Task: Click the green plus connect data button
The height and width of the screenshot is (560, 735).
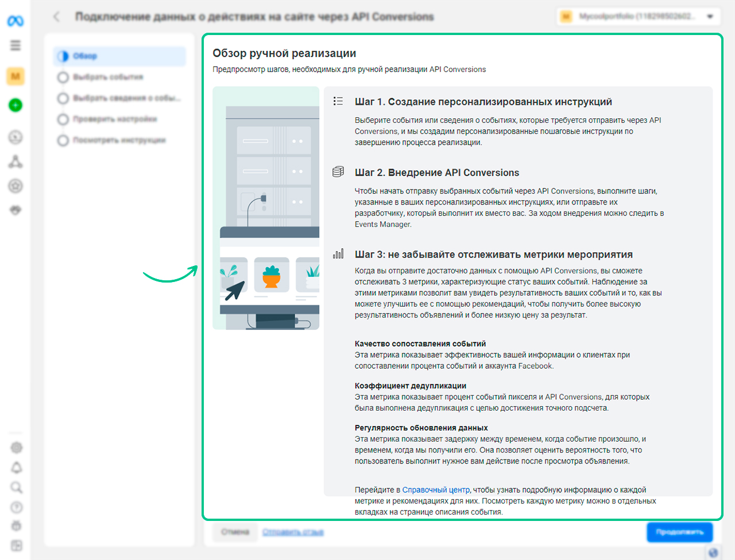Action: pyautogui.click(x=16, y=105)
